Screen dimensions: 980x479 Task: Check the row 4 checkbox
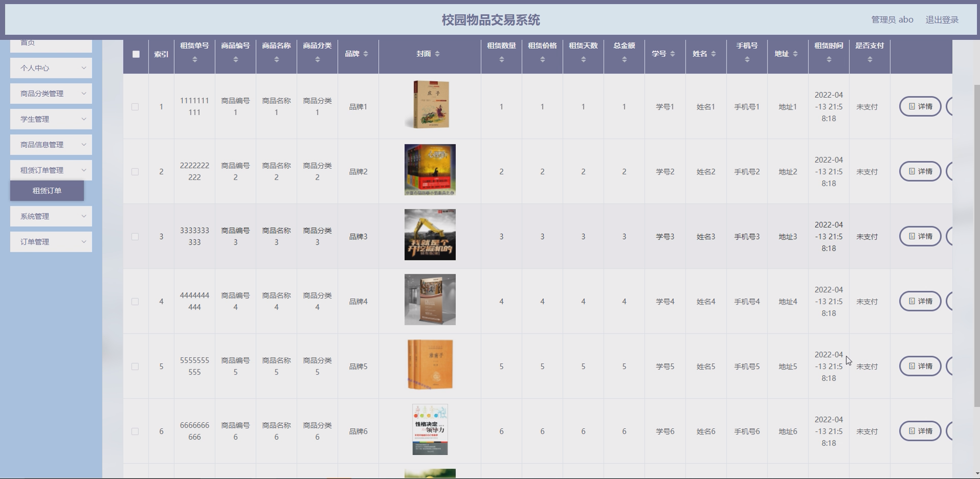coord(135,302)
